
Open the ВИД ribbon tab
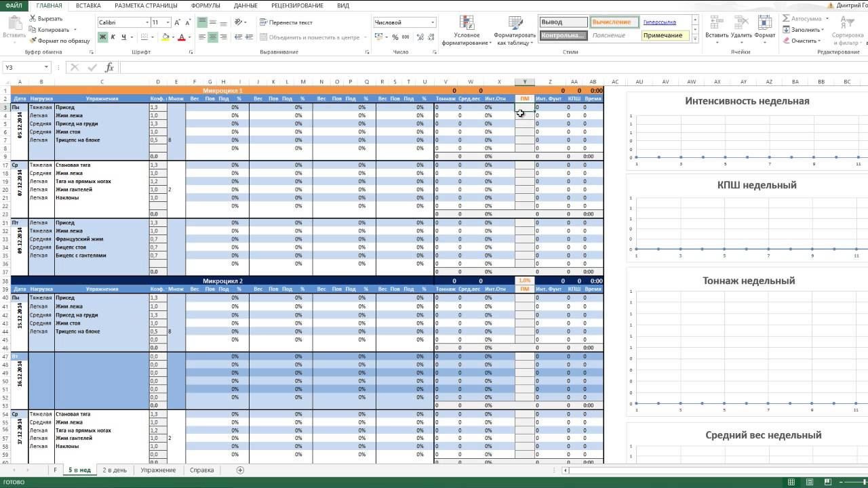tap(343, 5)
